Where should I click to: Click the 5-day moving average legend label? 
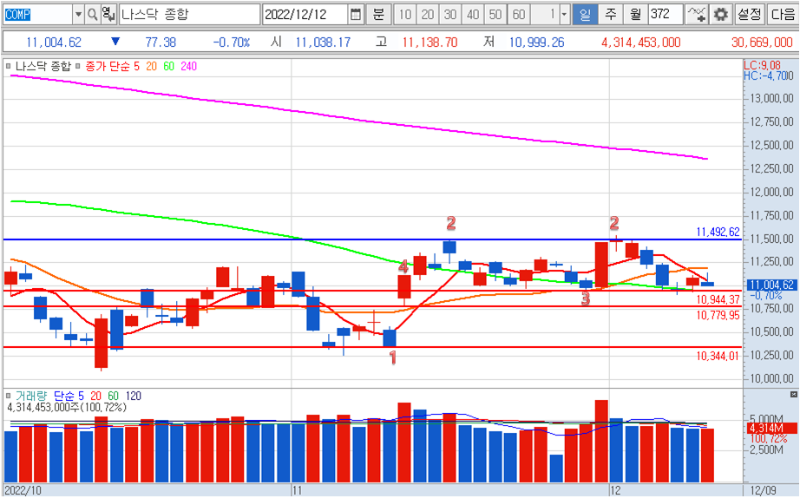pos(136,66)
